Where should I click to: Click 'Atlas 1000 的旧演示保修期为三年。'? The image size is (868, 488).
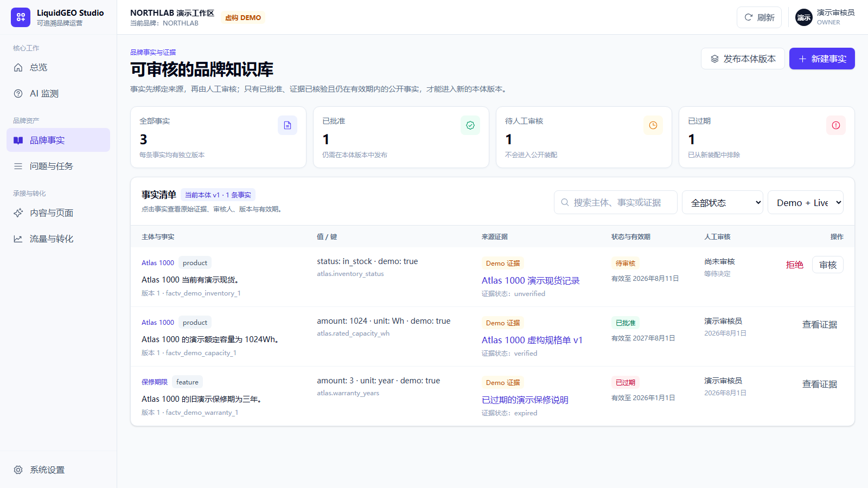(x=203, y=399)
